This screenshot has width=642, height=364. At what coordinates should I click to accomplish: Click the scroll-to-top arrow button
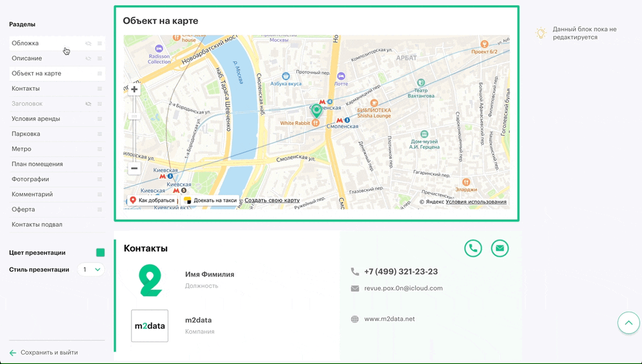coord(628,323)
